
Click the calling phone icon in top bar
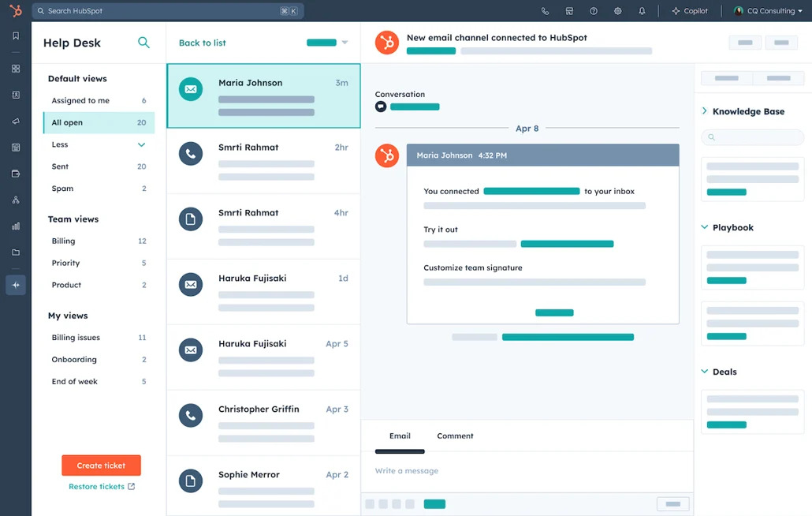tap(544, 10)
